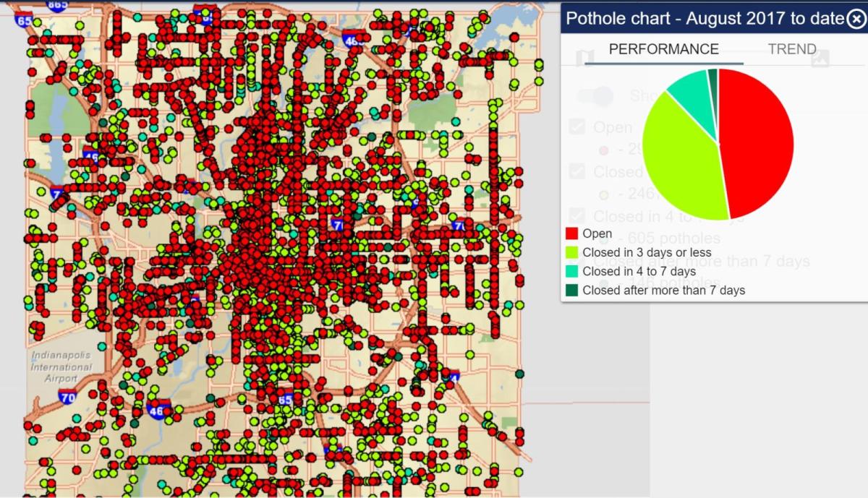Click the dimmed map icon behind the PERFORMANCE tab

pos(584,58)
